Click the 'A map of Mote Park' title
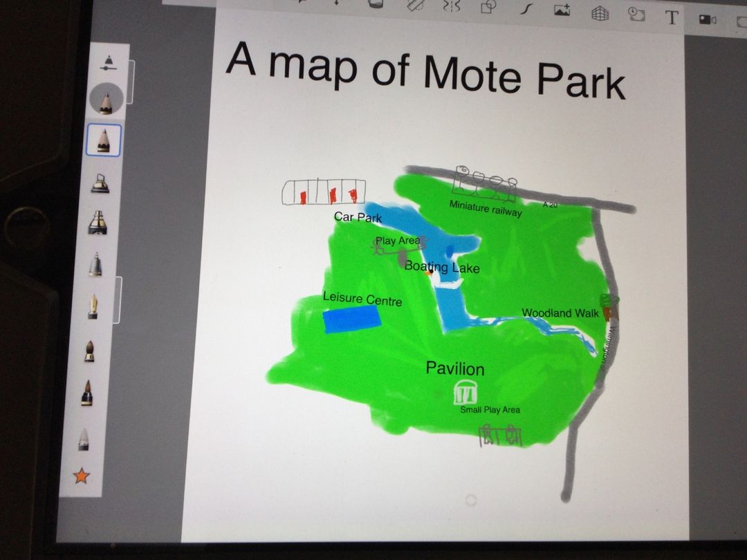 (425, 69)
